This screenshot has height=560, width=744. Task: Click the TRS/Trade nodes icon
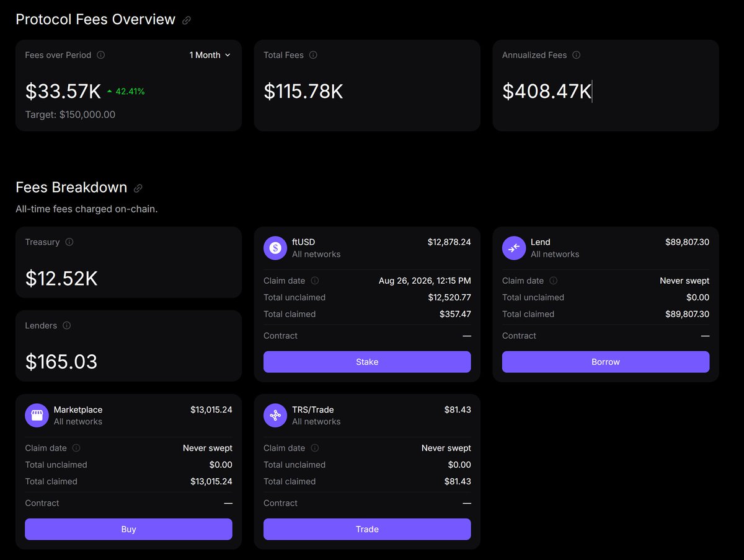pos(275,415)
